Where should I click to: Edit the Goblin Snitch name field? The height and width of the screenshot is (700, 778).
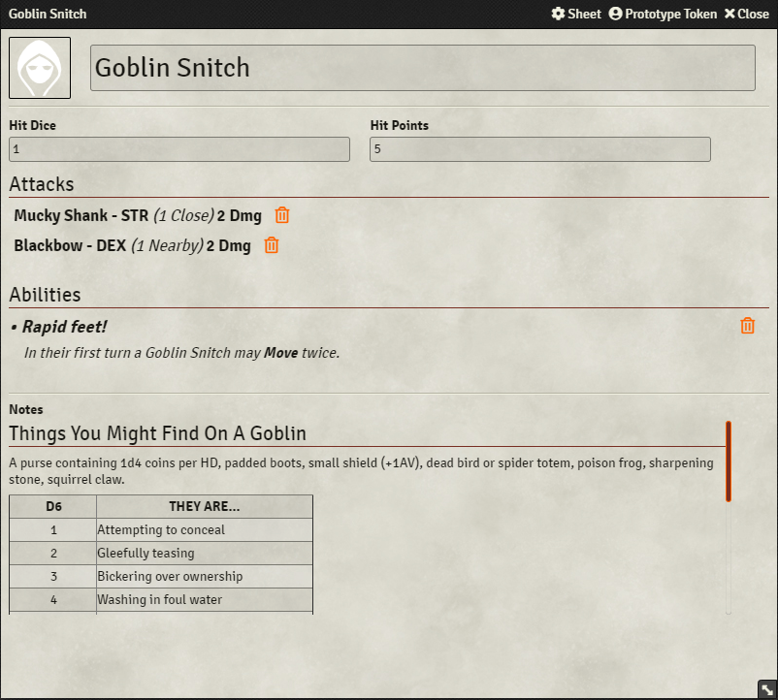pos(423,68)
